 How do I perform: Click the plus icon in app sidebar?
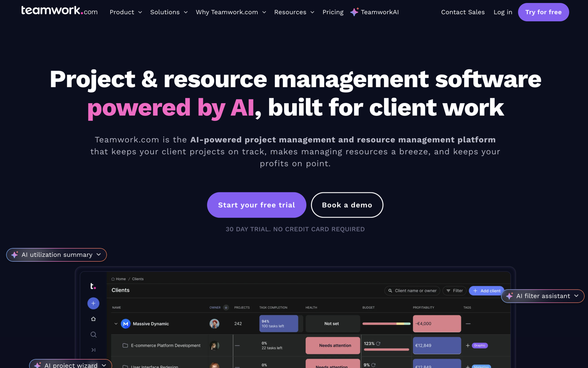click(93, 303)
